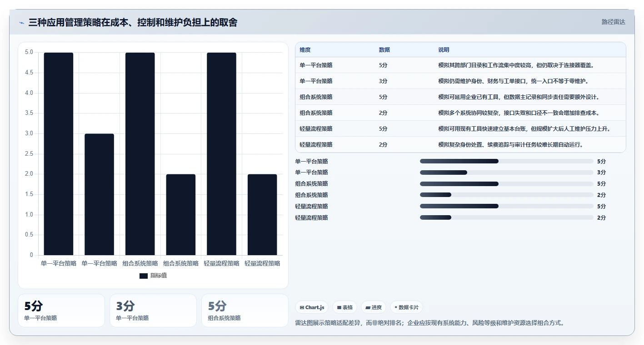Screen dimensions: 644x345
Task: Click the 0.5 tick on the y-axis
Action: click(29, 235)
